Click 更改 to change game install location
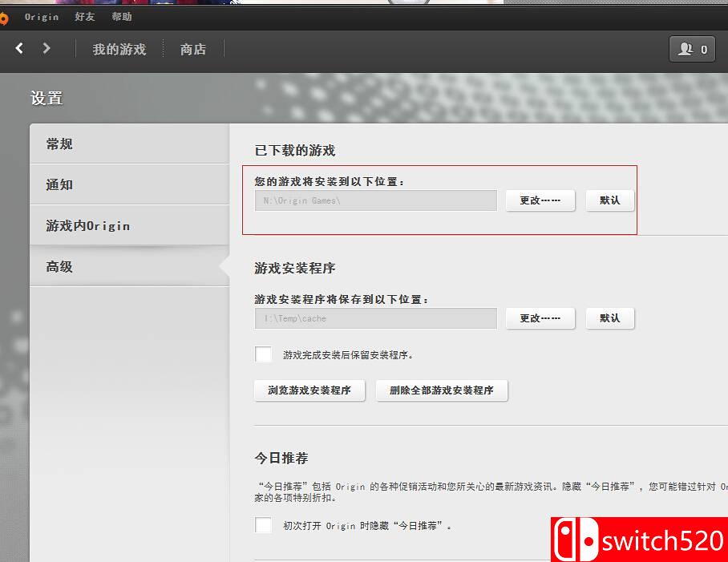Viewport: 728px width, 562px height. coord(540,200)
